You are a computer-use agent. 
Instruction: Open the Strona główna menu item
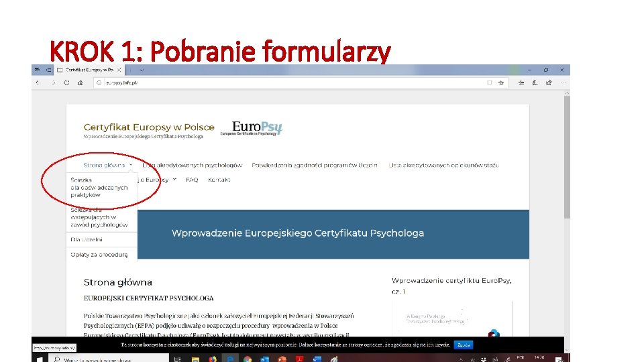[x=105, y=165]
